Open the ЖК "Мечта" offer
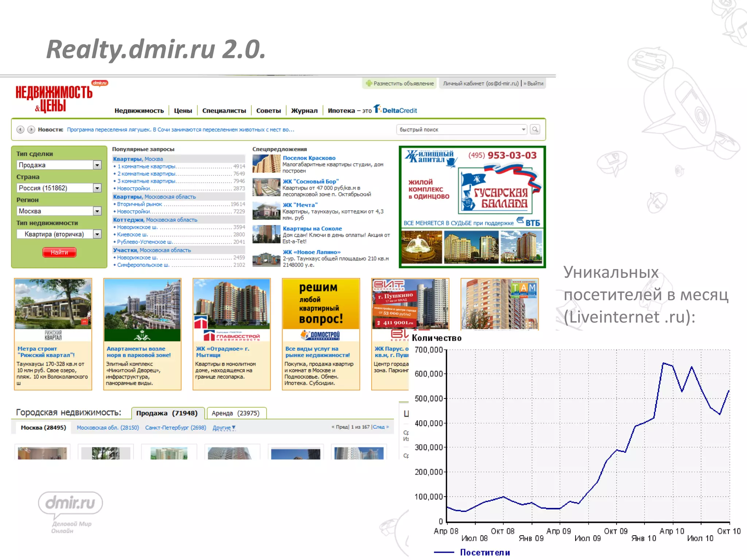The width and height of the screenshot is (747, 560). [300, 205]
